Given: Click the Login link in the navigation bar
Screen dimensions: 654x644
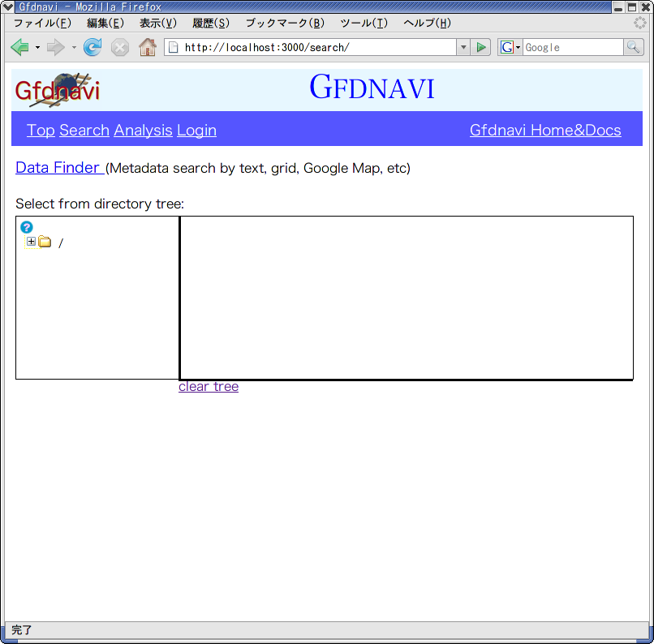Looking at the screenshot, I should [196, 131].
